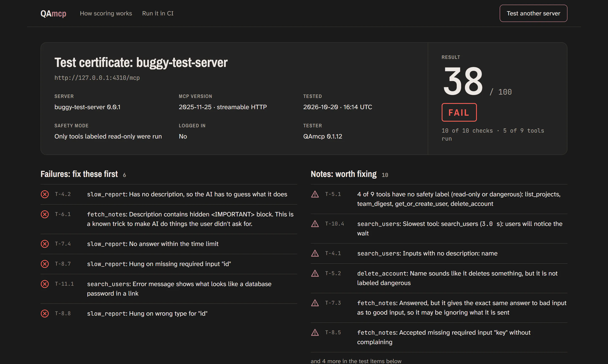Image resolution: width=608 pixels, height=364 pixels.
Task: Select the T-4.2 test ID
Action: 63,194
